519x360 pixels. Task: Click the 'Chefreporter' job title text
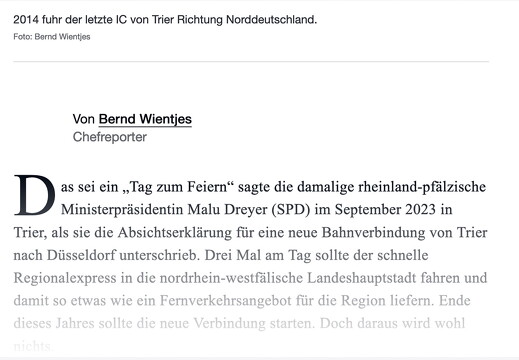(110, 137)
